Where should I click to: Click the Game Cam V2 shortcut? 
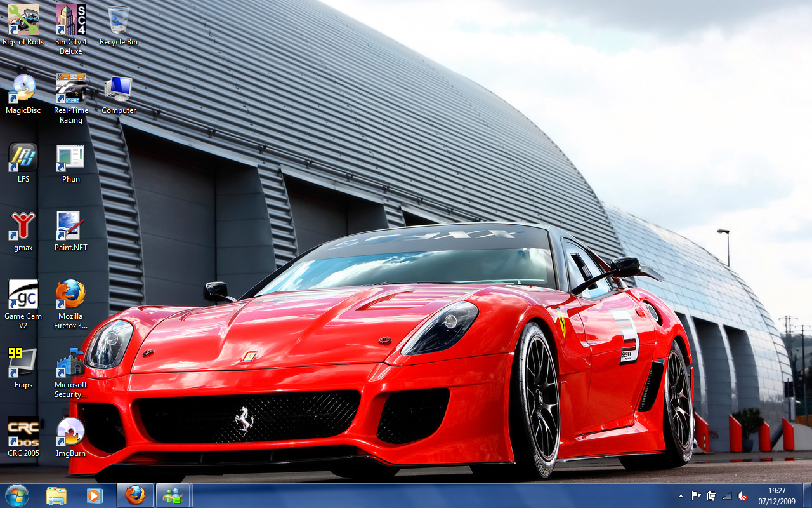tap(23, 304)
